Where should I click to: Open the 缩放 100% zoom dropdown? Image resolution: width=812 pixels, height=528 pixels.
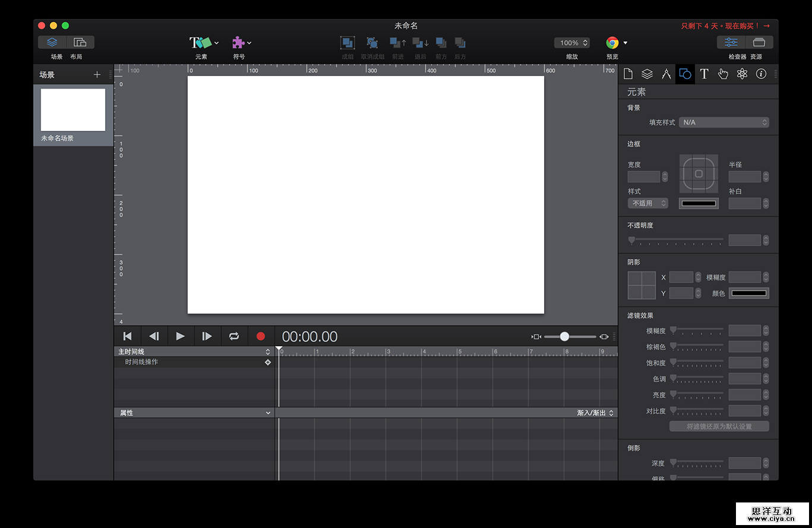[x=572, y=43]
